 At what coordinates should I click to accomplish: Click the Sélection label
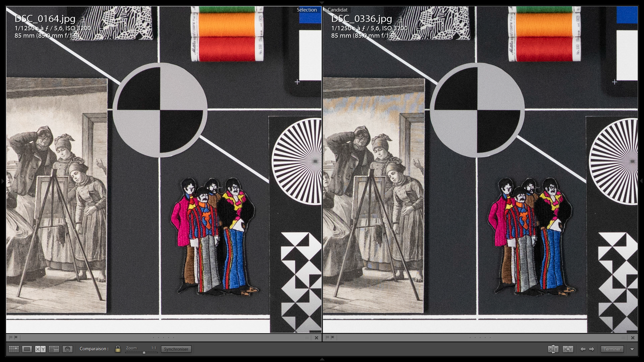[307, 10]
